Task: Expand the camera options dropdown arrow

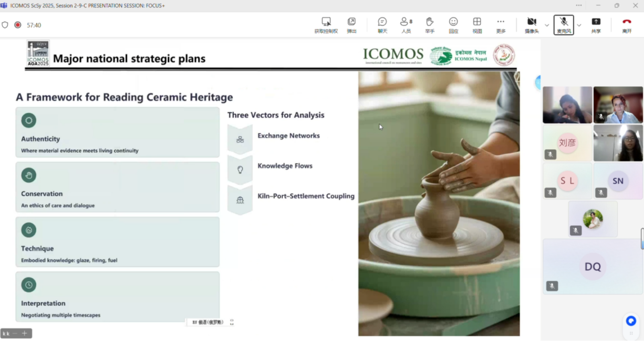Action: click(547, 25)
